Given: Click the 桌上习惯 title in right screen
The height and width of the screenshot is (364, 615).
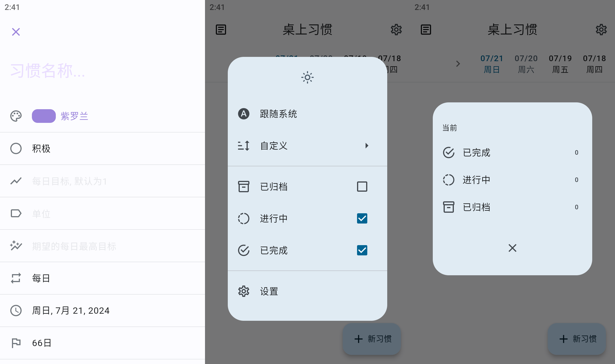Looking at the screenshot, I should tap(512, 30).
